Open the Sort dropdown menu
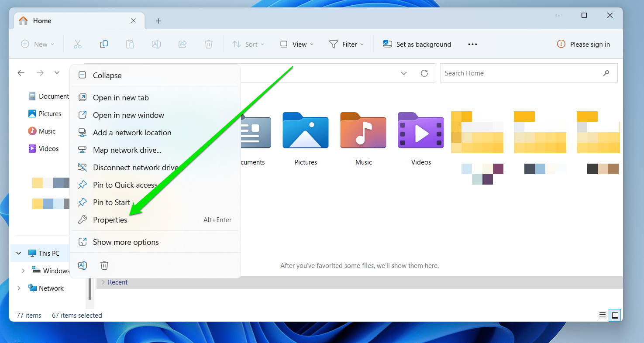Screen dimensions: 644x343 click(248, 44)
